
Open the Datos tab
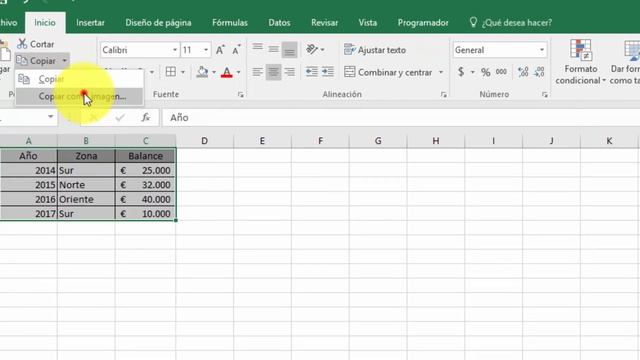(279, 22)
